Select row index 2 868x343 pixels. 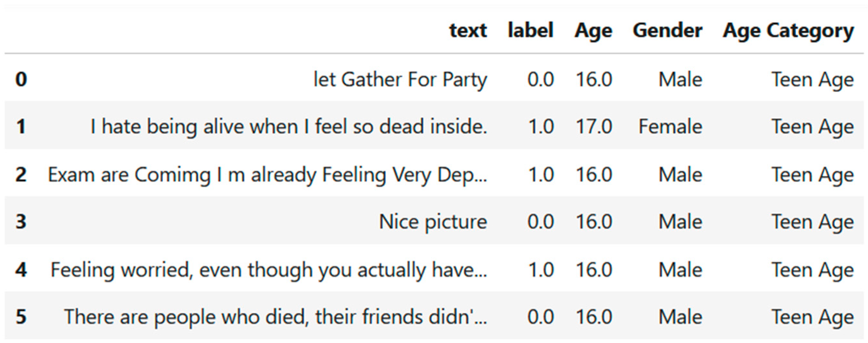tap(21, 174)
